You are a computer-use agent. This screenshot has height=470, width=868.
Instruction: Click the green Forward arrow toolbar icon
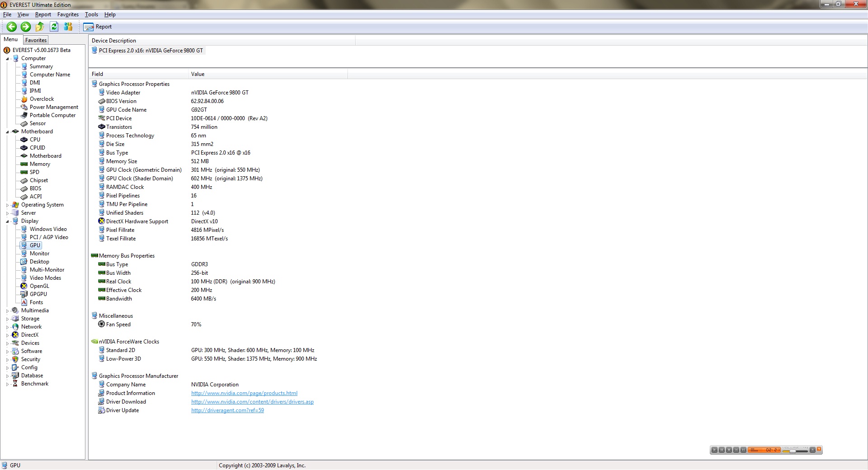pos(26,27)
